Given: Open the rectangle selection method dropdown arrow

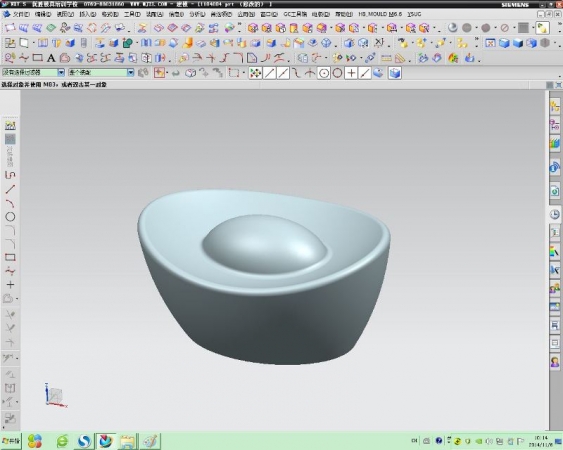Looking at the screenshot, I should click(244, 73).
